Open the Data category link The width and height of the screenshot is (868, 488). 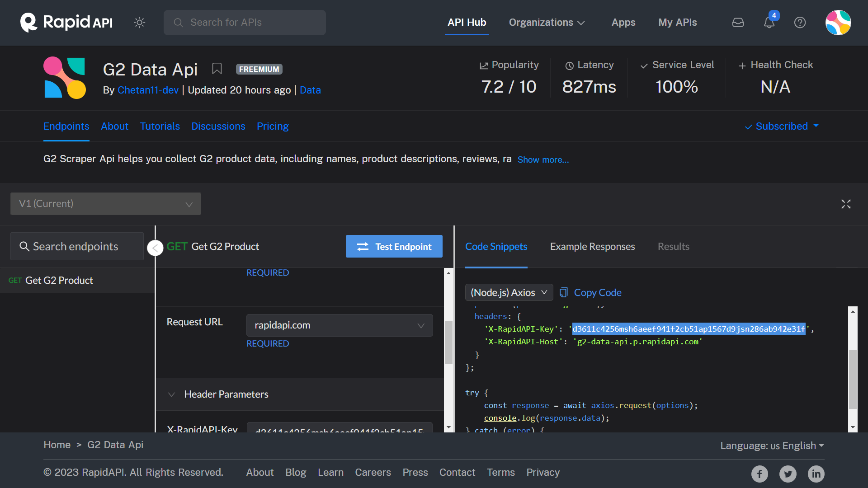coord(310,90)
